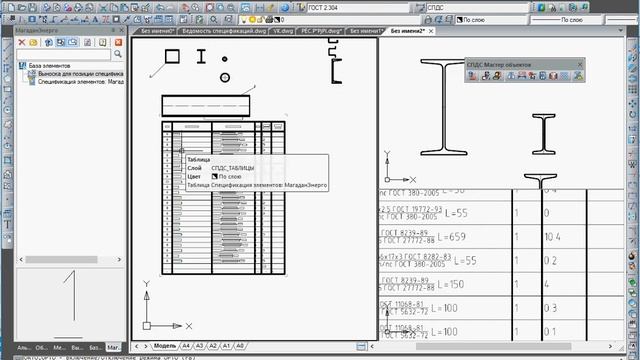The height and width of the screenshot is (360, 640).
Task: Open the СПДС dimension style dropdown
Action: 477,7
